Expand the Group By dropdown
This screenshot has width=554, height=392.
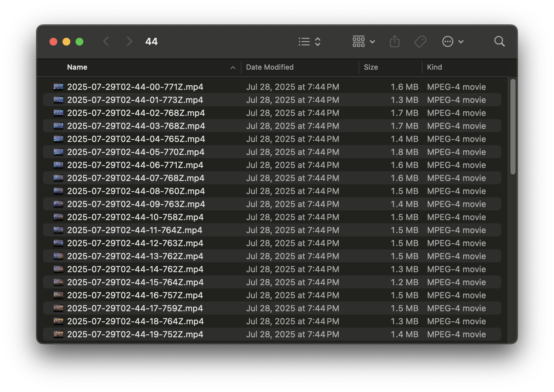click(364, 42)
